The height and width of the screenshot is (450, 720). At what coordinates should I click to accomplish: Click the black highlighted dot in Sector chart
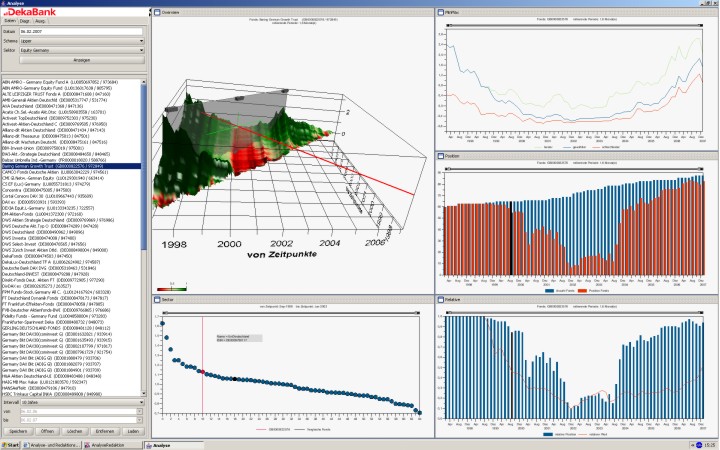tap(235, 379)
